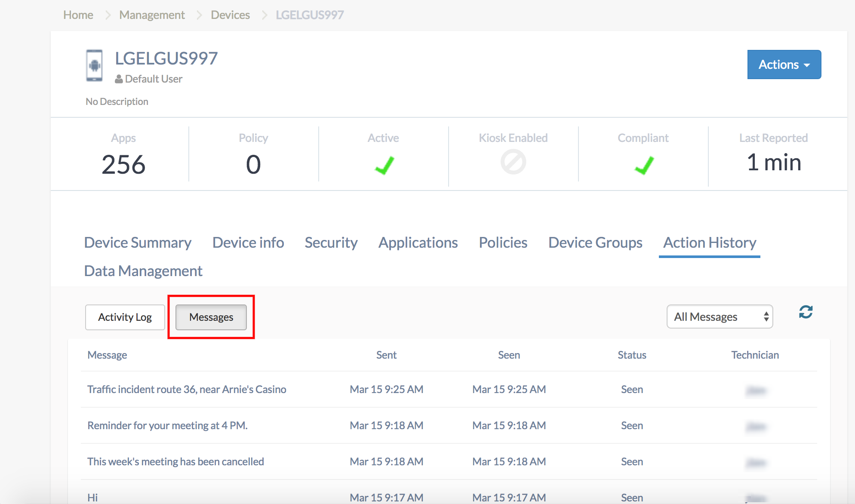This screenshot has width=855, height=504.
Task: Click Seen status of Traffic incident row
Action: 632,389
